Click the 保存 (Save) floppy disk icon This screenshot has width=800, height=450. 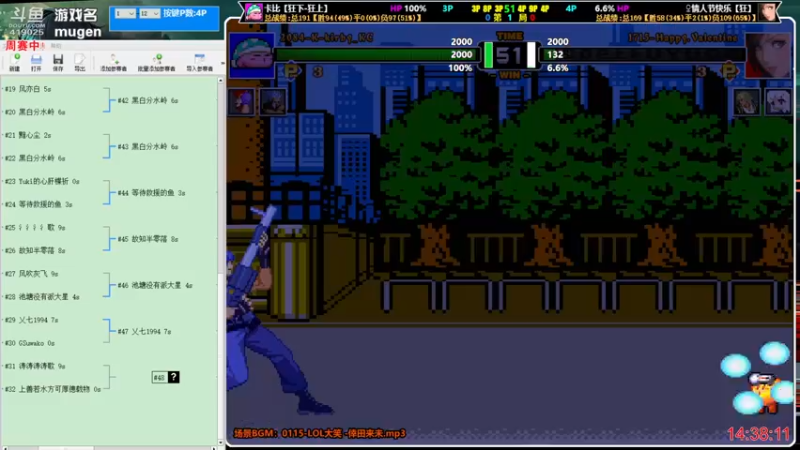point(58,62)
